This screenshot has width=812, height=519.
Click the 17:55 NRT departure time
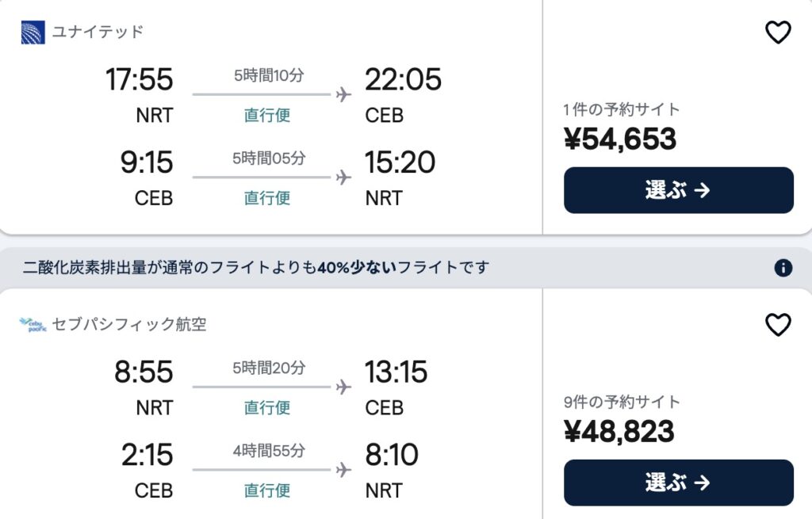coord(139,80)
